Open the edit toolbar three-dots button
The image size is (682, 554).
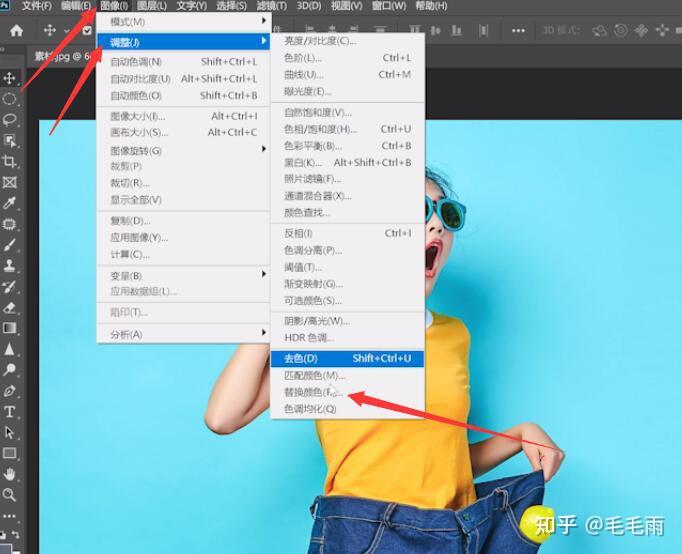(x=10, y=516)
